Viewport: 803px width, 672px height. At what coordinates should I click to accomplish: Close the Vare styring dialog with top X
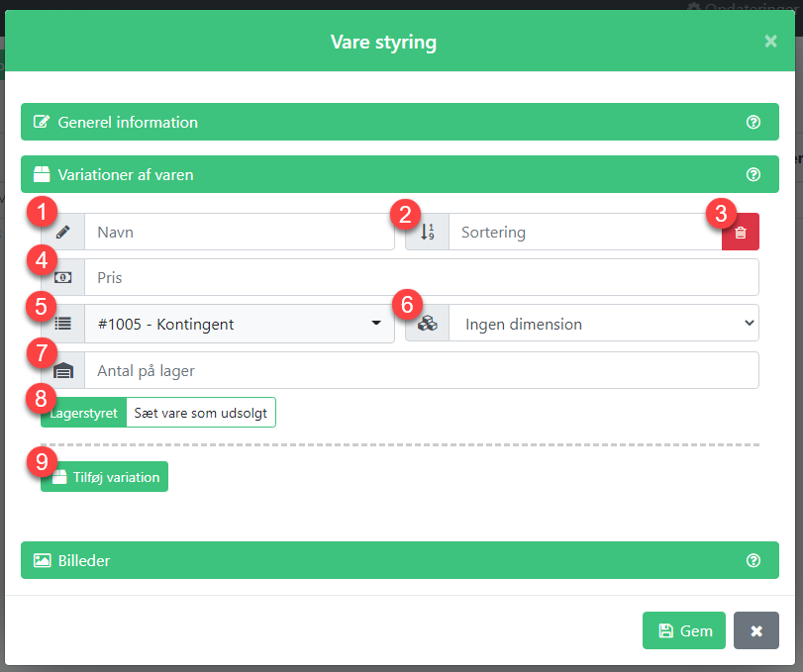pos(770,41)
